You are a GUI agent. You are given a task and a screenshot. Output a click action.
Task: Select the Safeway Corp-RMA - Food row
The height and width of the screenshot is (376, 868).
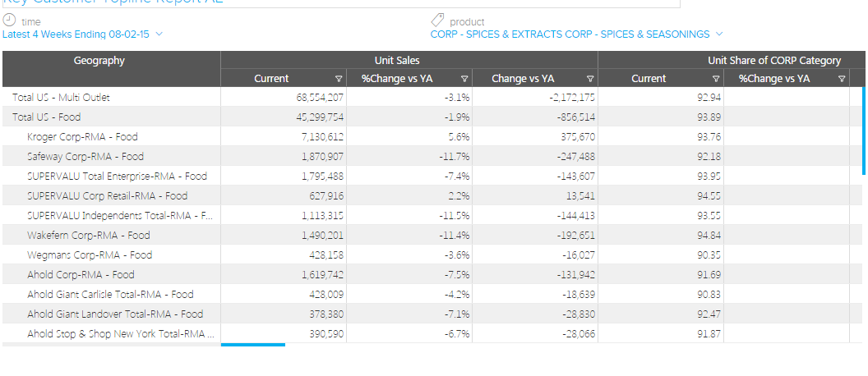(85, 157)
